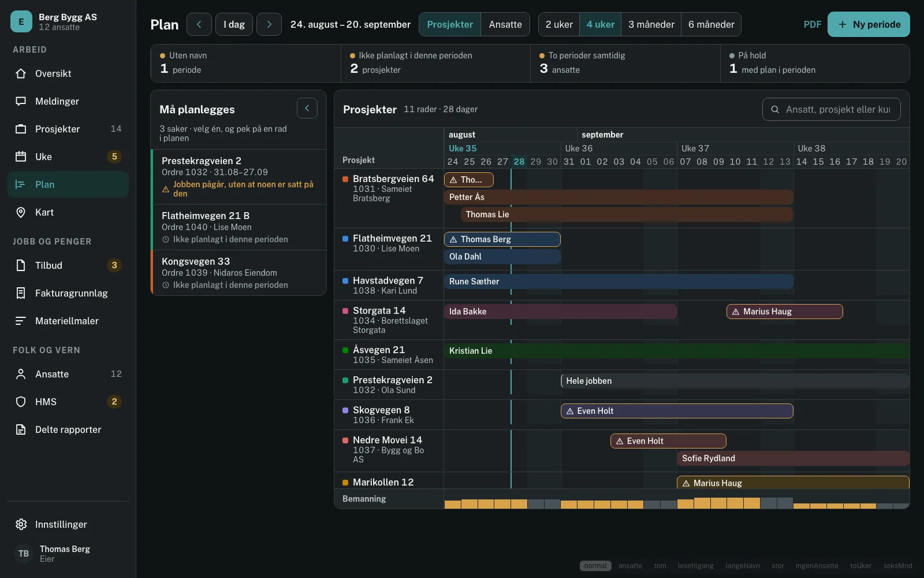Go to next period with right chevron
Image resolution: width=924 pixels, height=578 pixels.
point(269,24)
